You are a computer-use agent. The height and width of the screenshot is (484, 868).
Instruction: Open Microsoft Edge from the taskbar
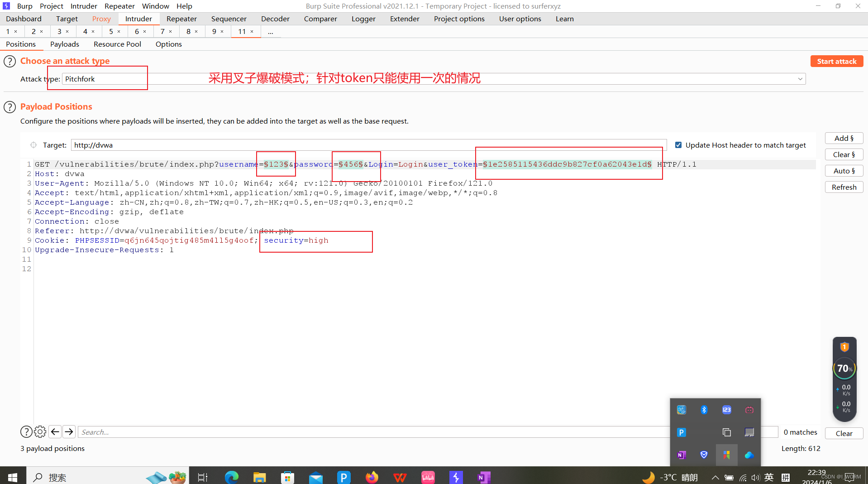coord(232,477)
